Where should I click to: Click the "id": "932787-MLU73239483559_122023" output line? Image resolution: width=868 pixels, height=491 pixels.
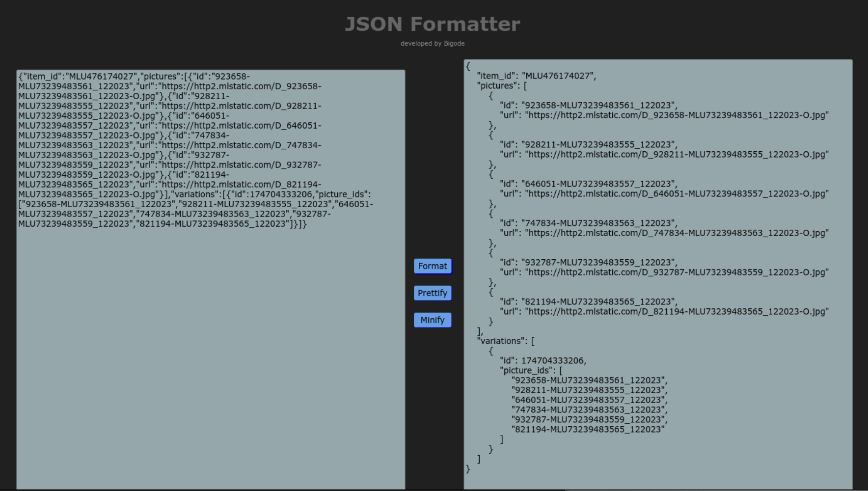coord(589,262)
